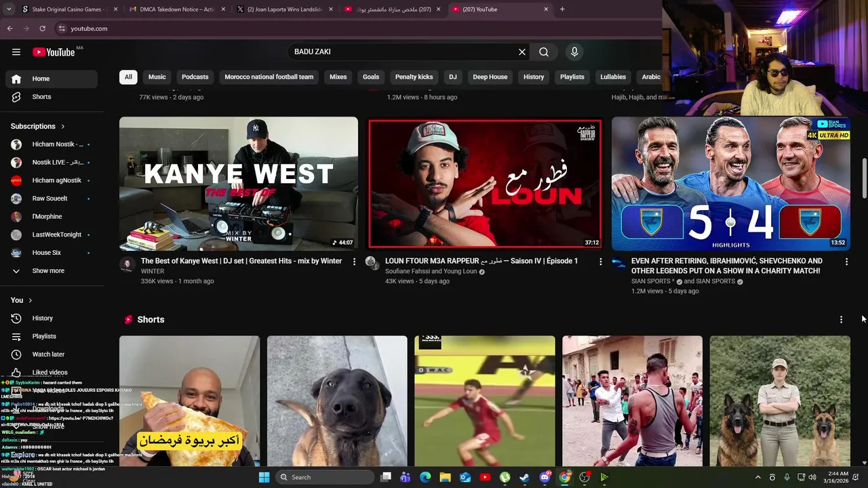Open Hicham Nostik subscription channel
Image resolution: width=868 pixels, height=488 pixels.
(52, 144)
